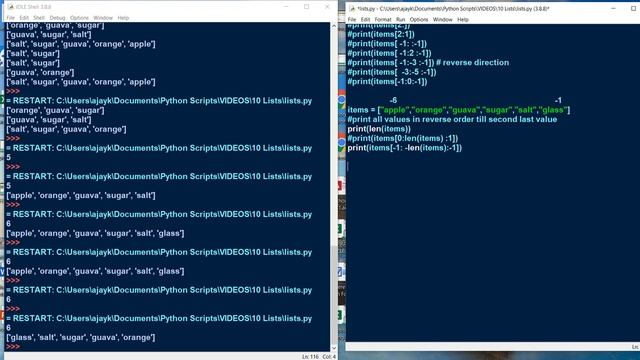Click the '#print(items[0:len(items) :1])' line
The width and height of the screenshot is (640, 360).
[x=403, y=138]
